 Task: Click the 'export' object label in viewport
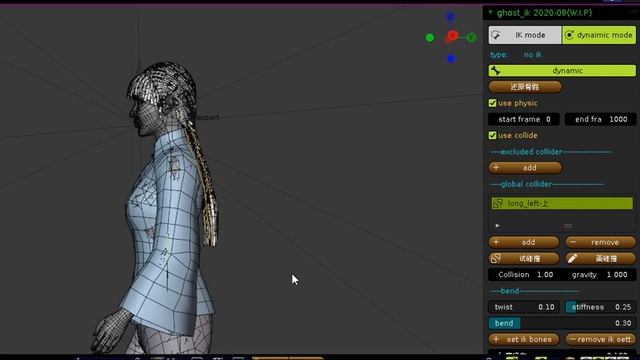click(208, 117)
